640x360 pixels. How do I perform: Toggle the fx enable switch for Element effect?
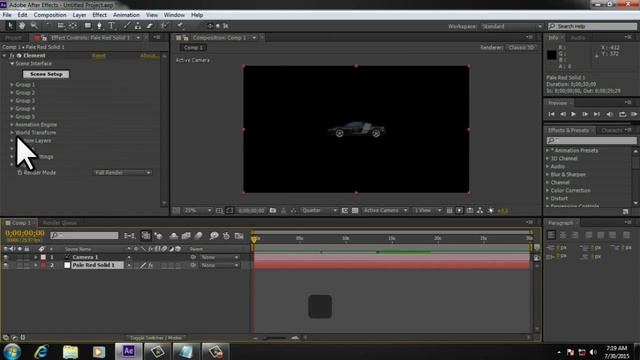(x=12, y=56)
